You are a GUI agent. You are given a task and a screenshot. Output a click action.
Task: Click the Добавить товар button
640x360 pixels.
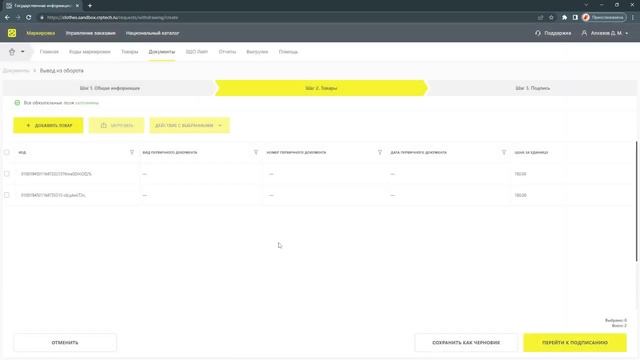point(48,125)
